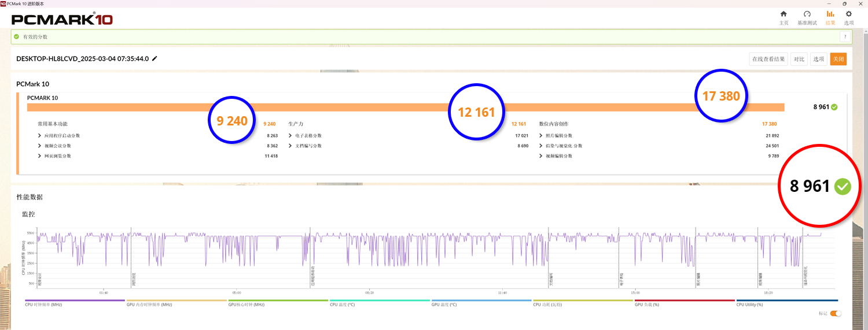Toggle the 标记 markers switch
868x330 pixels.
point(835,313)
